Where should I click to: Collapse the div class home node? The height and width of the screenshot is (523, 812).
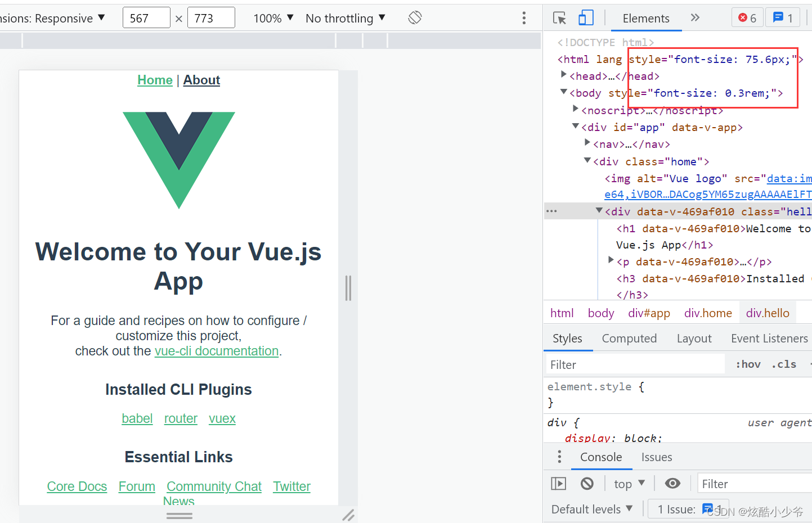click(x=587, y=160)
